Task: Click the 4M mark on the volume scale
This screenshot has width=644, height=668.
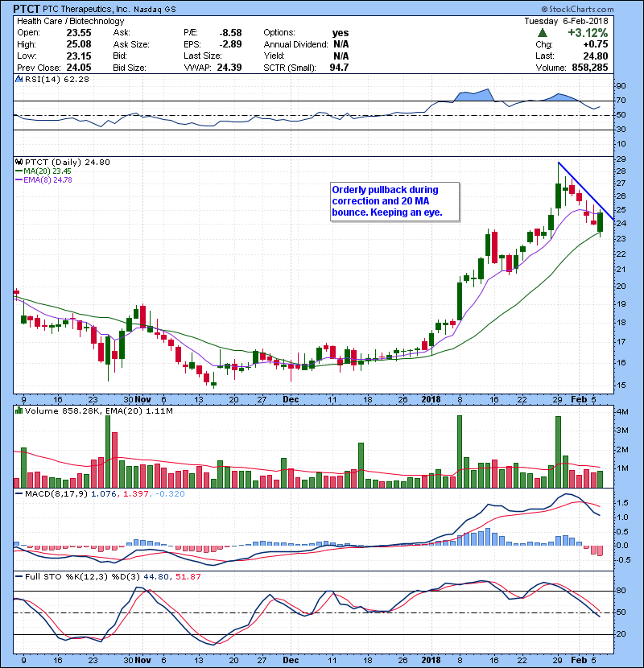Action: (x=621, y=411)
